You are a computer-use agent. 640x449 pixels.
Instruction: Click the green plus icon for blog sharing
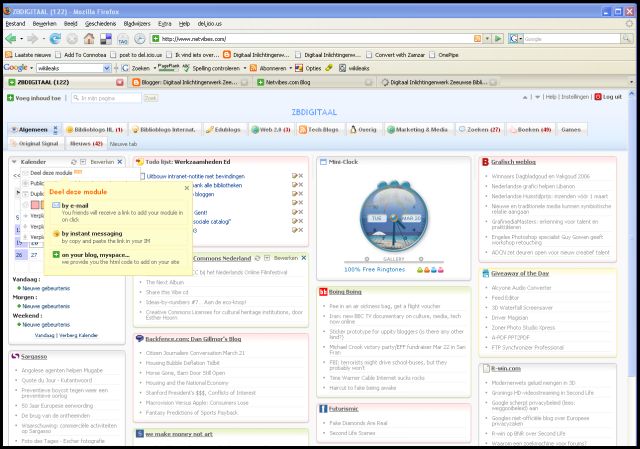point(56,255)
